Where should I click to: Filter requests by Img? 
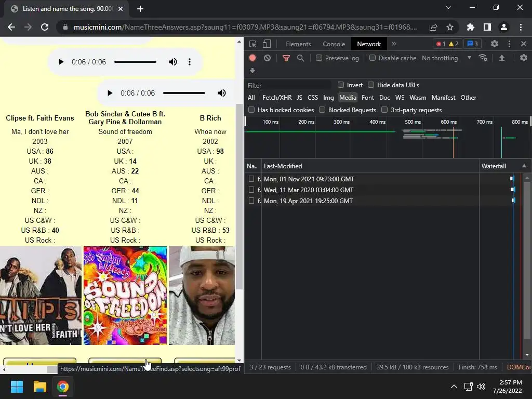(x=328, y=97)
